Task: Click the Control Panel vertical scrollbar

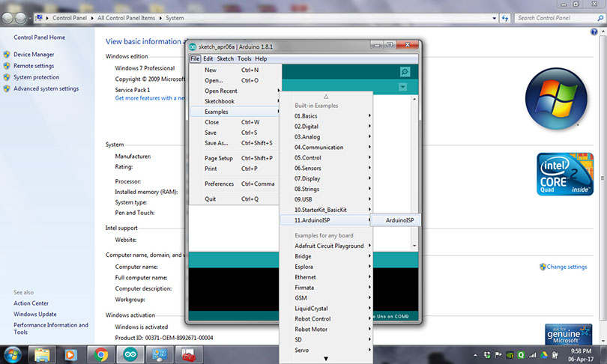Action: point(603,178)
